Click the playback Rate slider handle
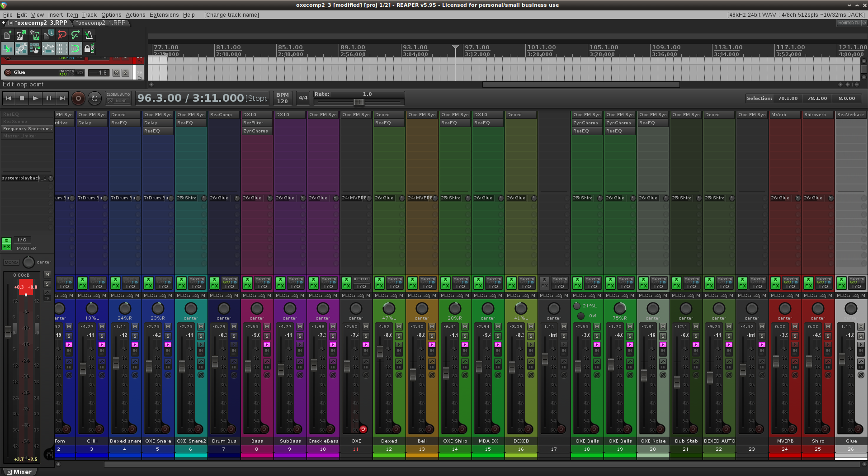This screenshot has height=476, width=868. point(359,102)
